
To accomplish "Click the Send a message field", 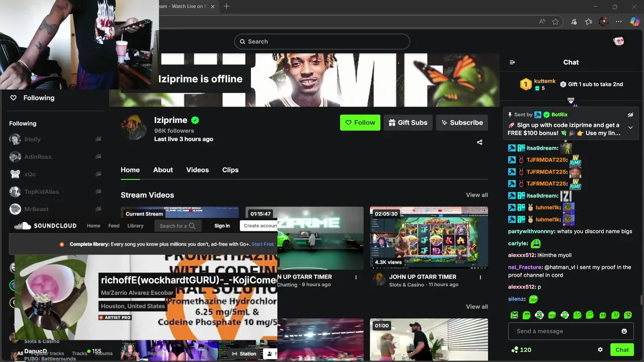I will coord(571,331).
